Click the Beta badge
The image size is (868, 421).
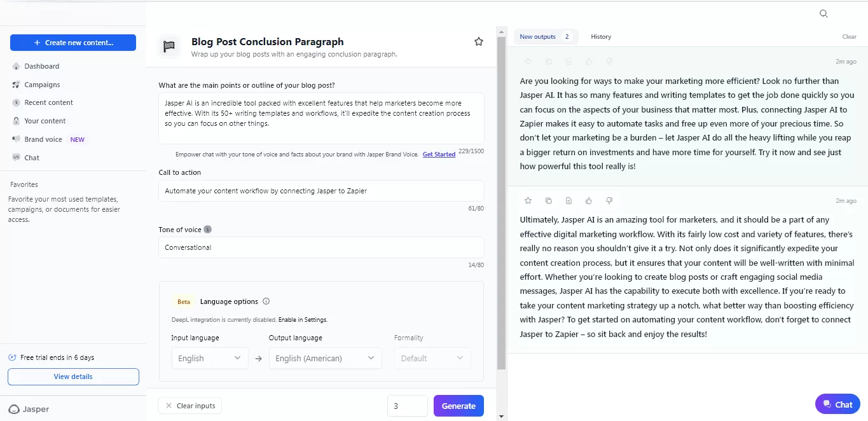tap(184, 302)
